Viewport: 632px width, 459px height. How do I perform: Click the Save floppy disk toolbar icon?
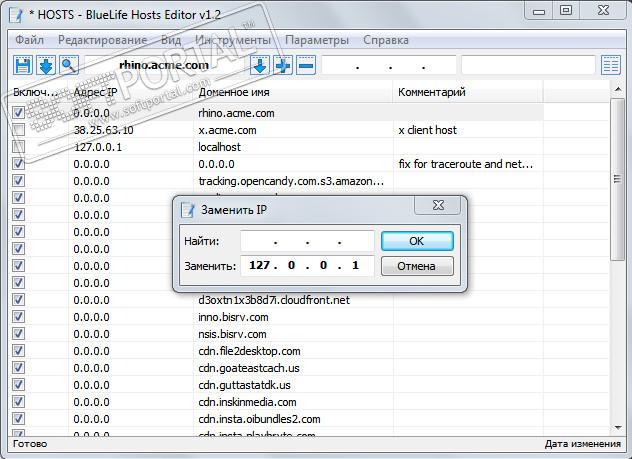point(23,65)
